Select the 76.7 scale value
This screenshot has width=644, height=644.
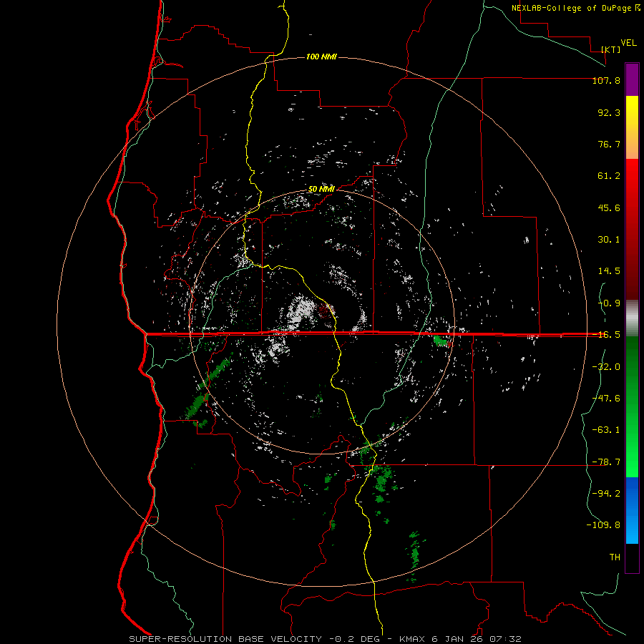click(x=609, y=144)
